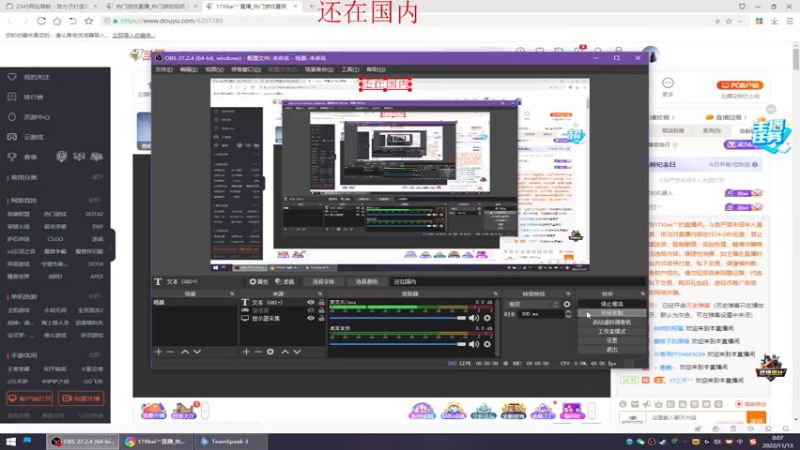The width and height of the screenshot is (800, 450).
Task: Toggle visibility eye of 文本 (GDI+) source
Action: coord(310,303)
